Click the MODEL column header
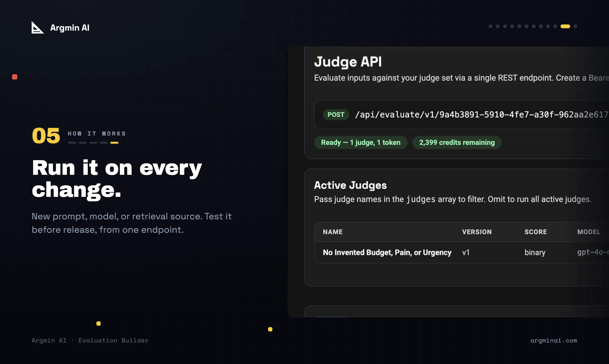Viewport: 609px width, 364px height. point(589,232)
